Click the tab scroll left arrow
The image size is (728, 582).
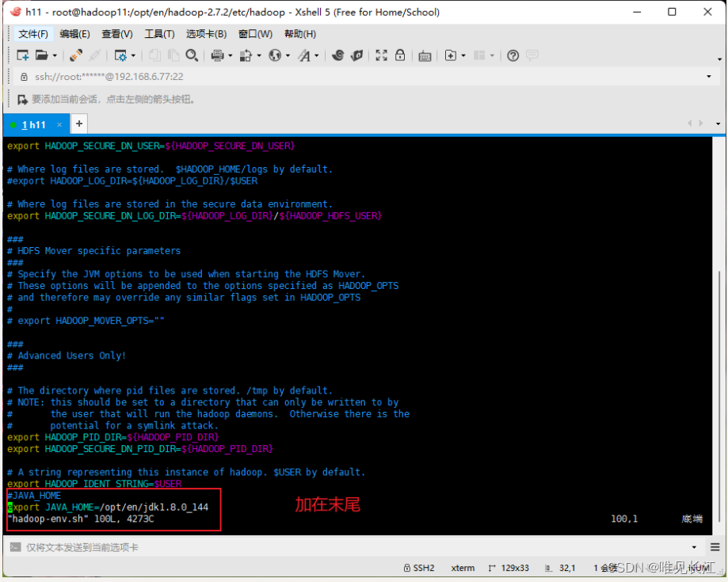coord(689,124)
